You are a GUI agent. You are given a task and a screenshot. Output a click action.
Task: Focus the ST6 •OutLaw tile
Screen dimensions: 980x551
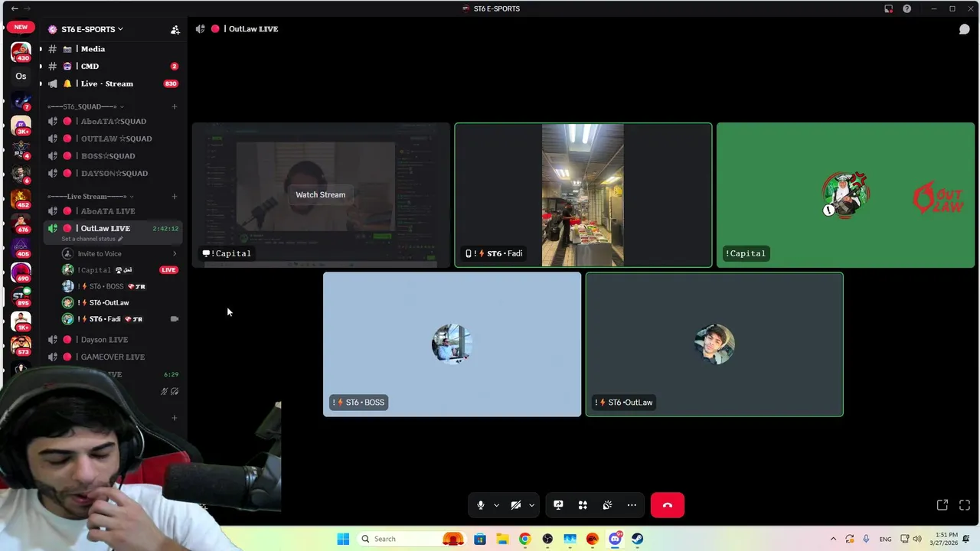point(714,344)
